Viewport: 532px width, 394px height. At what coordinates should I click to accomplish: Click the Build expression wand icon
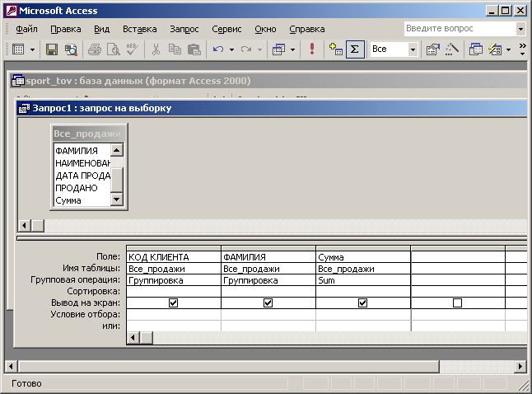click(452, 49)
